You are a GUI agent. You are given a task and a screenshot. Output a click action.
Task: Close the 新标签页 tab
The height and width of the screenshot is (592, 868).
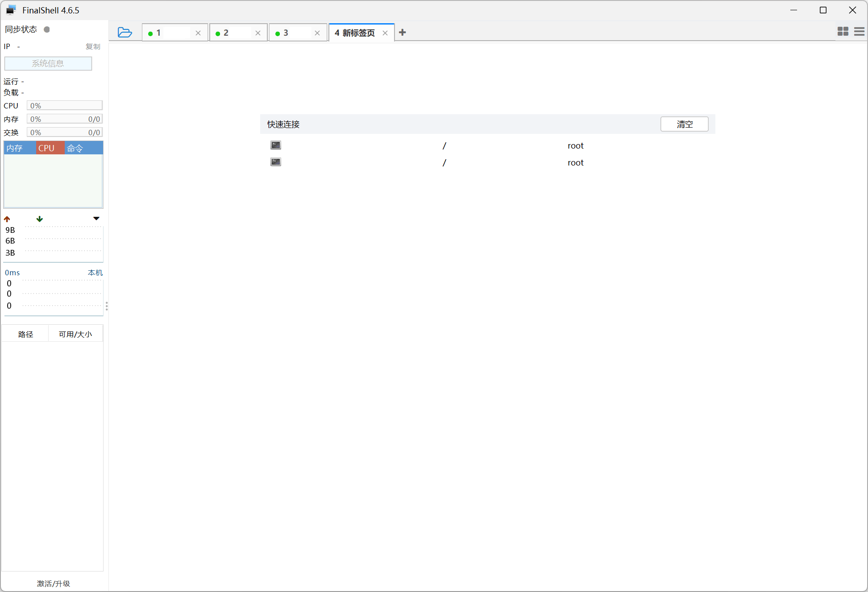[385, 33]
